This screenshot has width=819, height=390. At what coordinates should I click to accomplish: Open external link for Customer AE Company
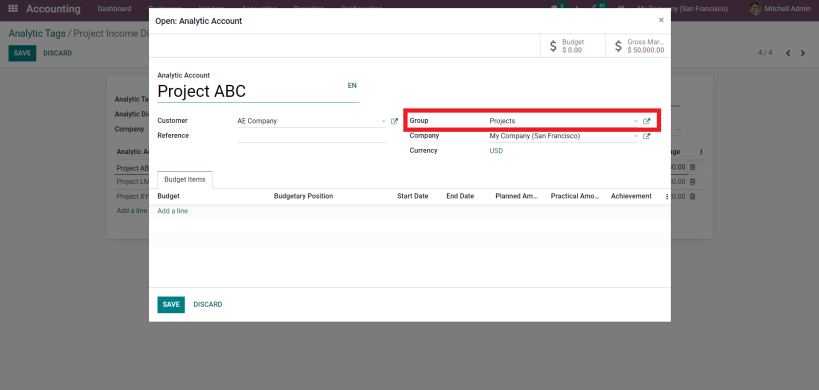click(394, 121)
